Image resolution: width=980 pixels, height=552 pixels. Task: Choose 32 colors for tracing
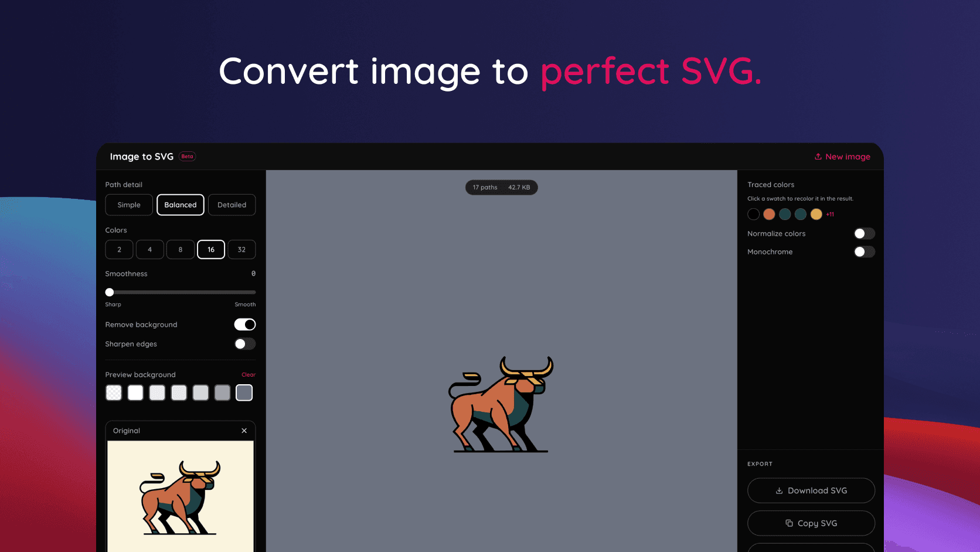[x=241, y=249]
